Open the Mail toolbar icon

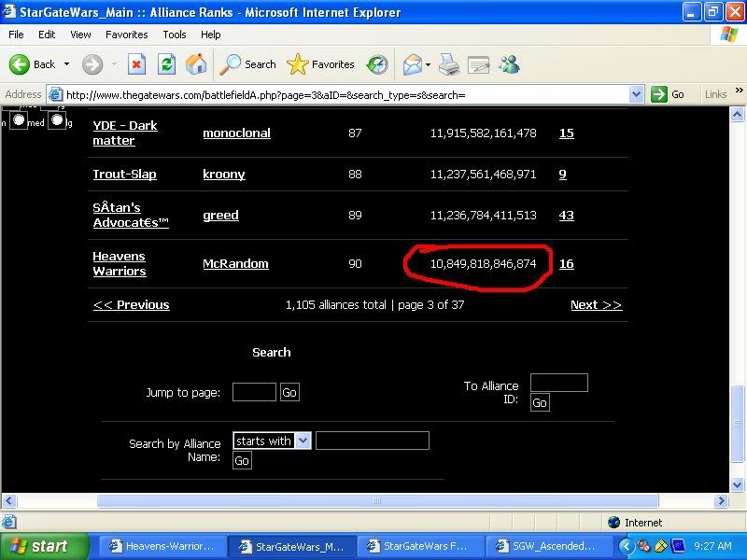412,64
